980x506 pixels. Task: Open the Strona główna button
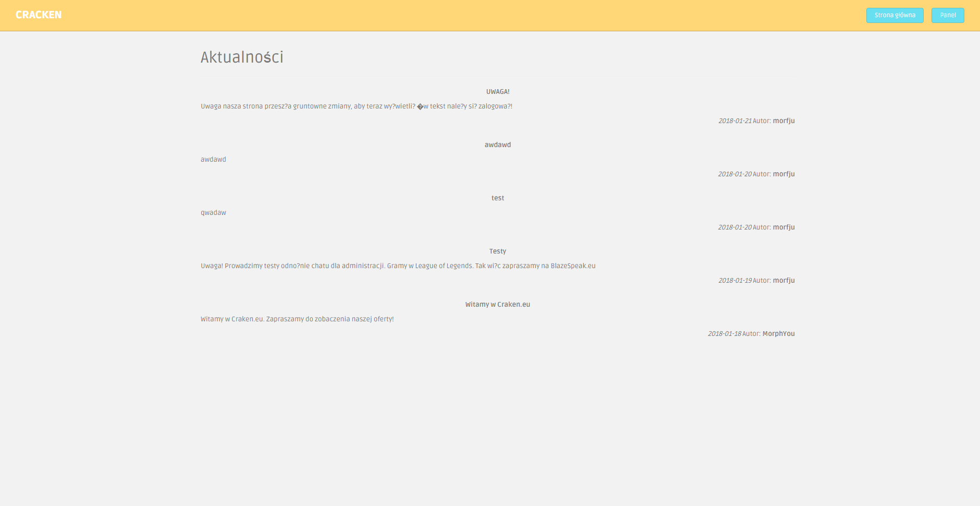(895, 15)
